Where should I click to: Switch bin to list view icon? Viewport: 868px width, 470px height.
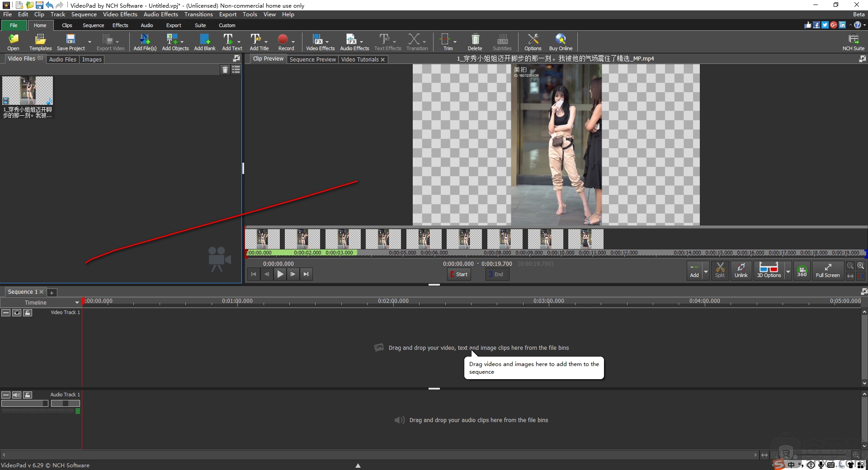236,70
